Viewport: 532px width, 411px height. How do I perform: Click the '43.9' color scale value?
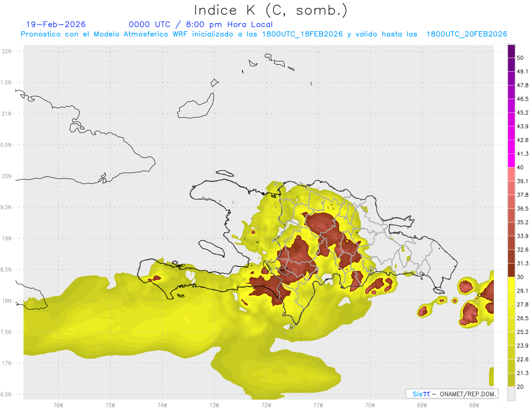click(523, 126)
